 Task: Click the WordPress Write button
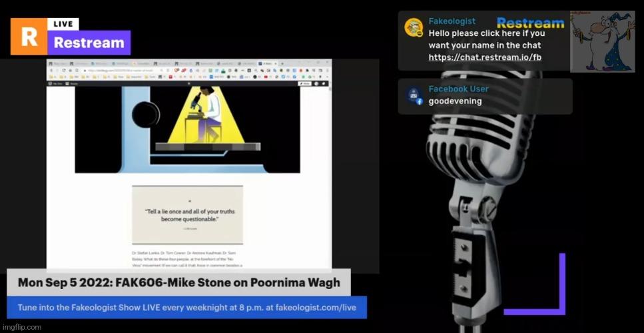pos(304,84)
